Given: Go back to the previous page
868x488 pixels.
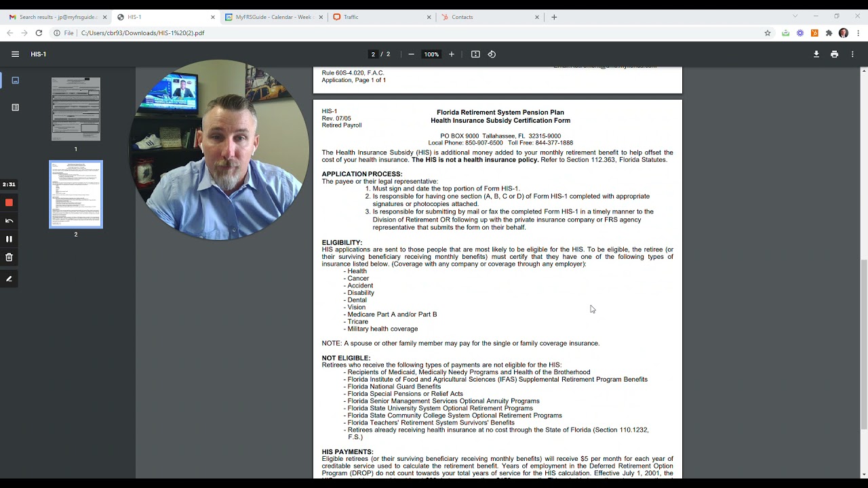Looking at the screenshot, I should pyautogui.click(x=9, y=33).
